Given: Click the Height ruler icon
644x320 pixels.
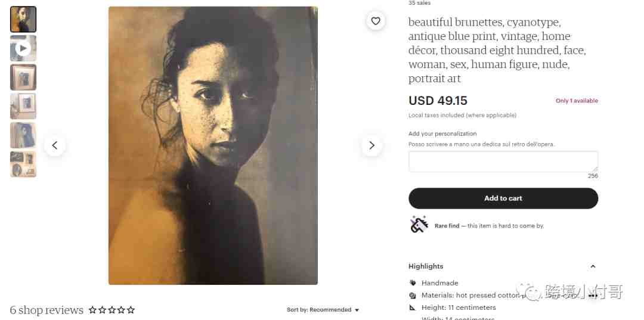Looking at the screenshot, I should pyautogui.click(x=413, y=307).
